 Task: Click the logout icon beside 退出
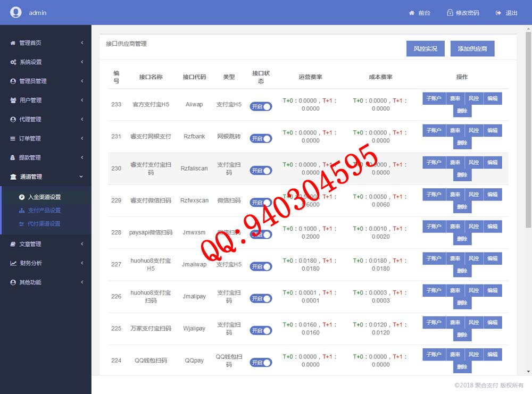coord(498,13)
